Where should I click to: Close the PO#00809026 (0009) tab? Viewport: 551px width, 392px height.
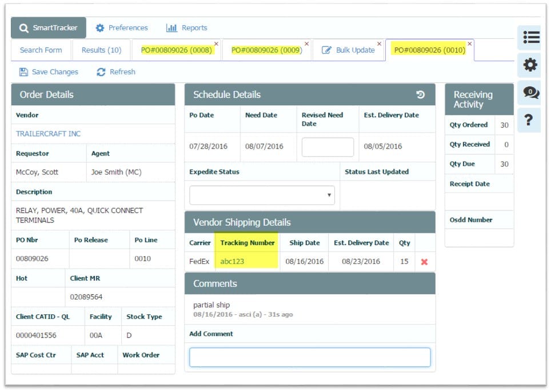pos(306,43)
